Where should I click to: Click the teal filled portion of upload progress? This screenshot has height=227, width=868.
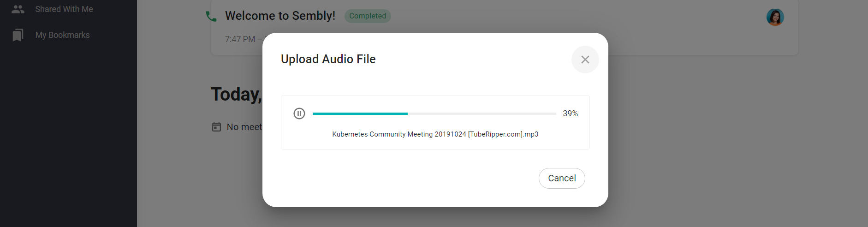point(360,113)
